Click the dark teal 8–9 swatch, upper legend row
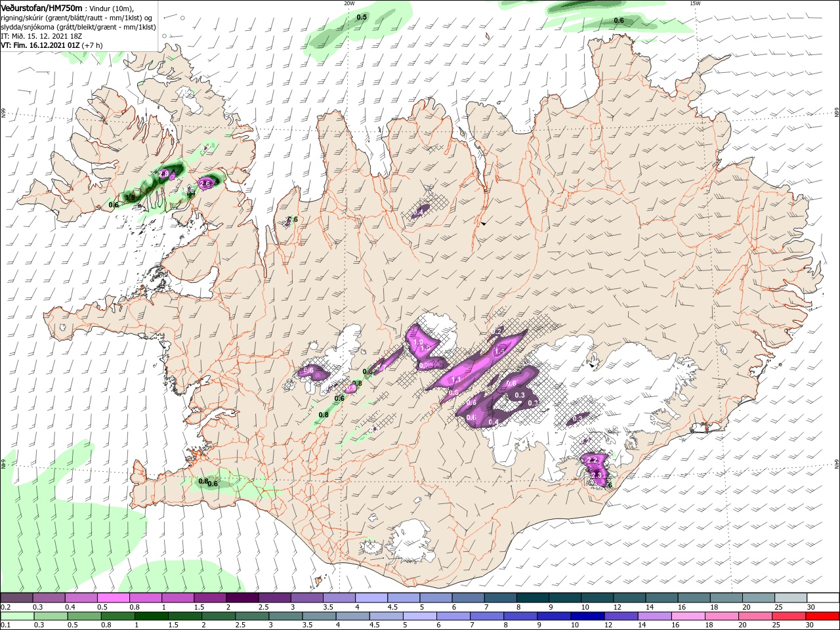 [532, 598]
